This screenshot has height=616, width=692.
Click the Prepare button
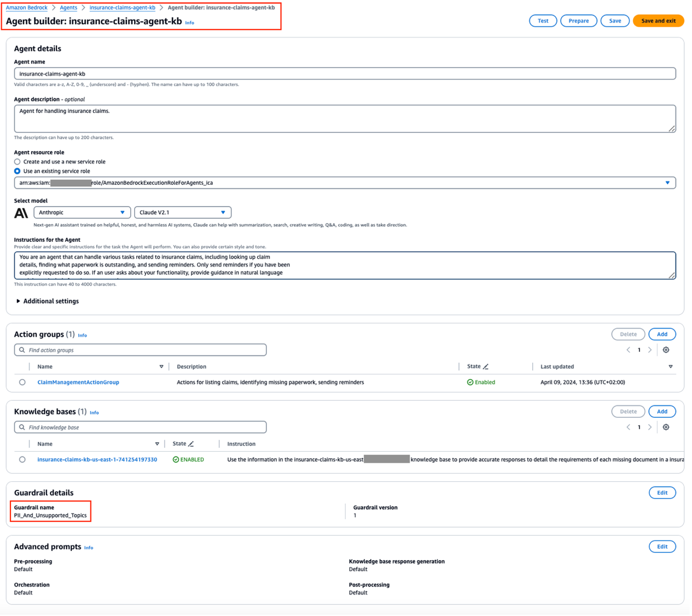[x=579, y=21]
